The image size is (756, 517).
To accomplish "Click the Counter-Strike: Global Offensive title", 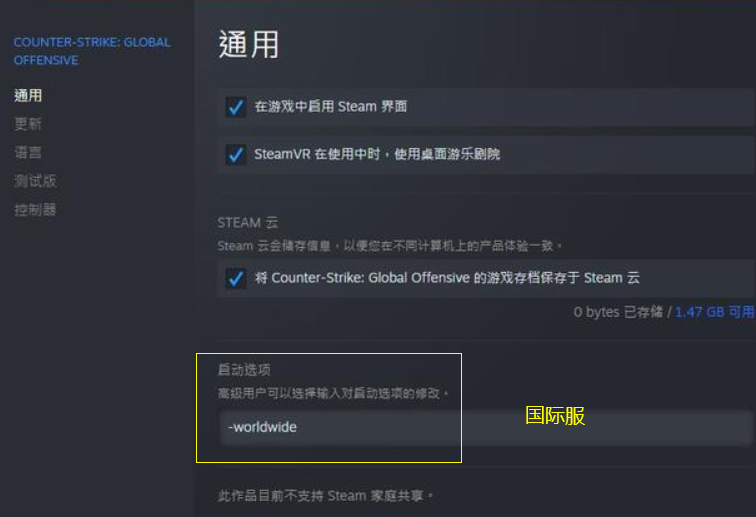I will point(92,51).
